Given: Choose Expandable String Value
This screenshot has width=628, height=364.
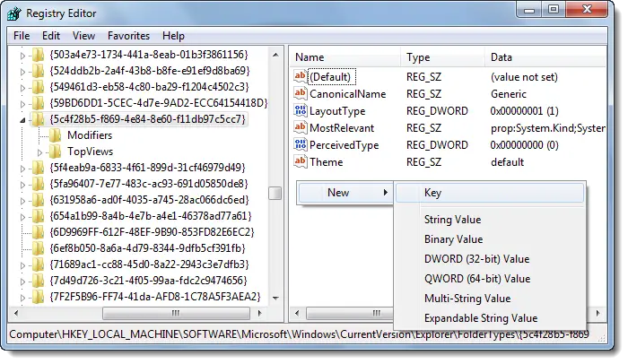Looking at the screenshot, I should pos(490,318).
